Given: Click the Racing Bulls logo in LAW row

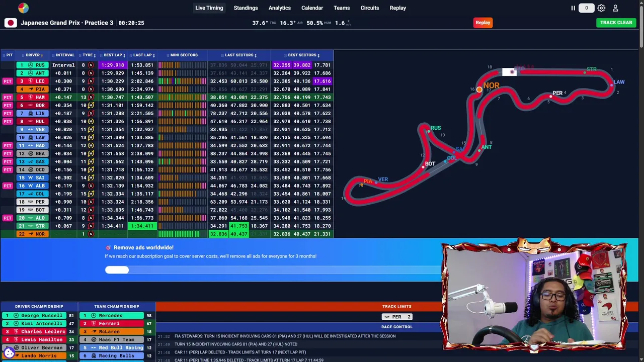Looking at the screenshot, I should click(30, 137).
